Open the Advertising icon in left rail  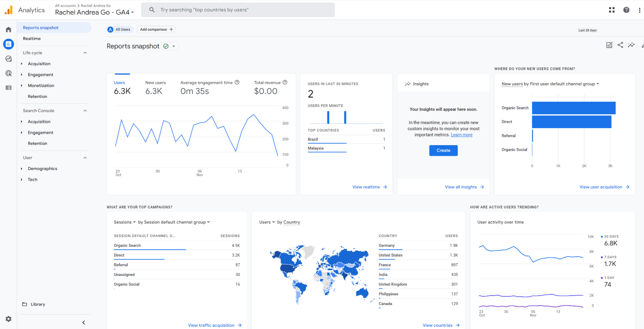point(9,73)
